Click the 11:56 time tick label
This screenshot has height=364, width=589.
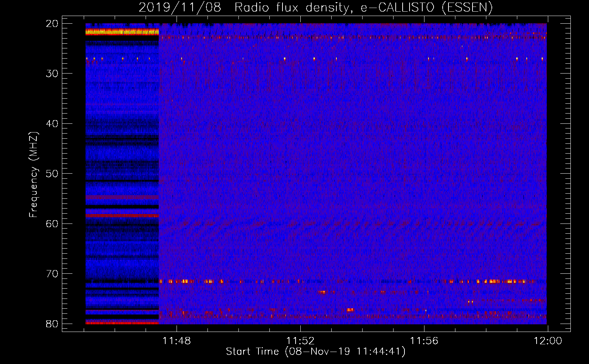pyautogui.click(x=424, y=341)
